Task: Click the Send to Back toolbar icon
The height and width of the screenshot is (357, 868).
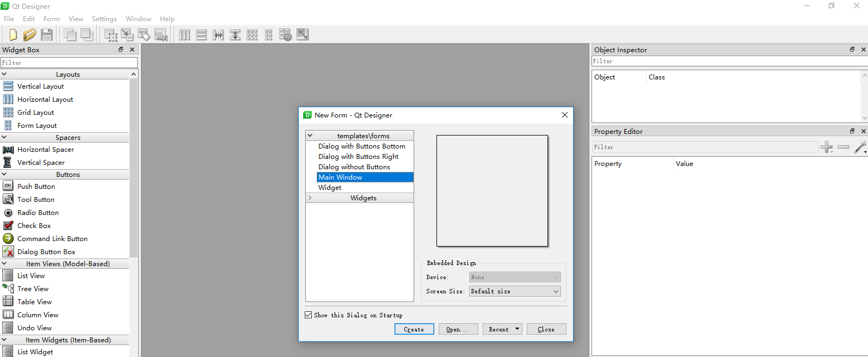Action: (70, 35)
